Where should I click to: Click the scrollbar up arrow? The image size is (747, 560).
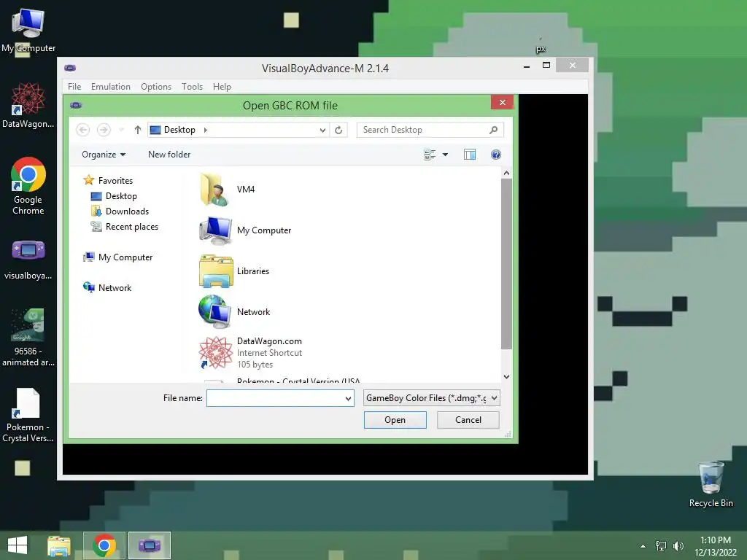click(506, 174)
